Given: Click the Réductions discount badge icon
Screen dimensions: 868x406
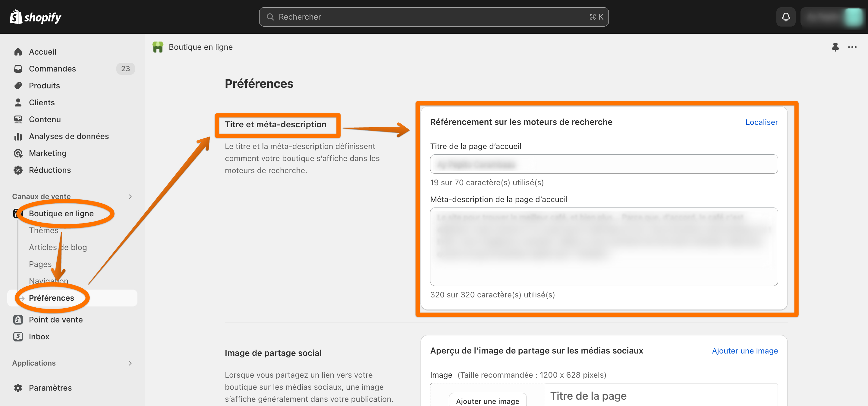Looking at the screenshot, I should tap(18, 170).
